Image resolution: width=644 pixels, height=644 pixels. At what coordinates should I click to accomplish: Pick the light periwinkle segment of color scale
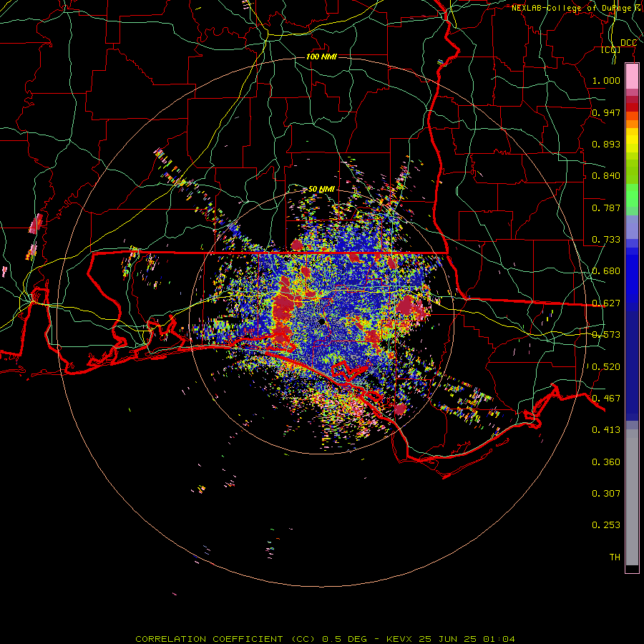pos(632,227)
